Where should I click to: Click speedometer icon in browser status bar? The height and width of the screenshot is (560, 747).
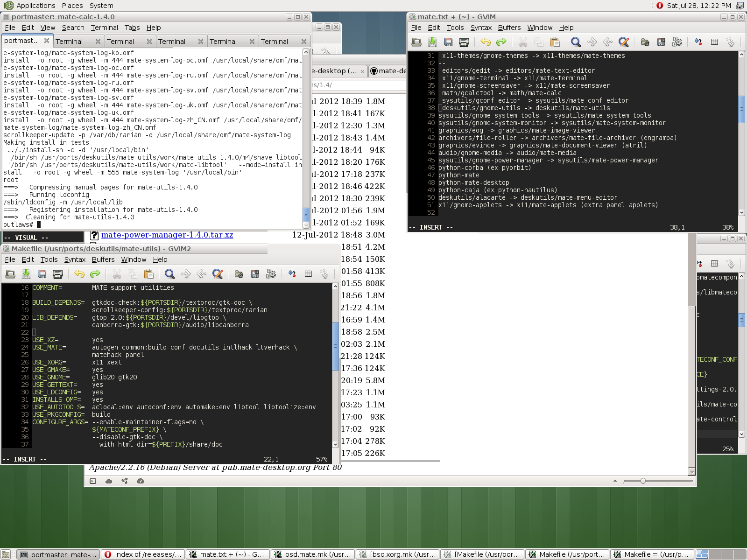(141, 481)
